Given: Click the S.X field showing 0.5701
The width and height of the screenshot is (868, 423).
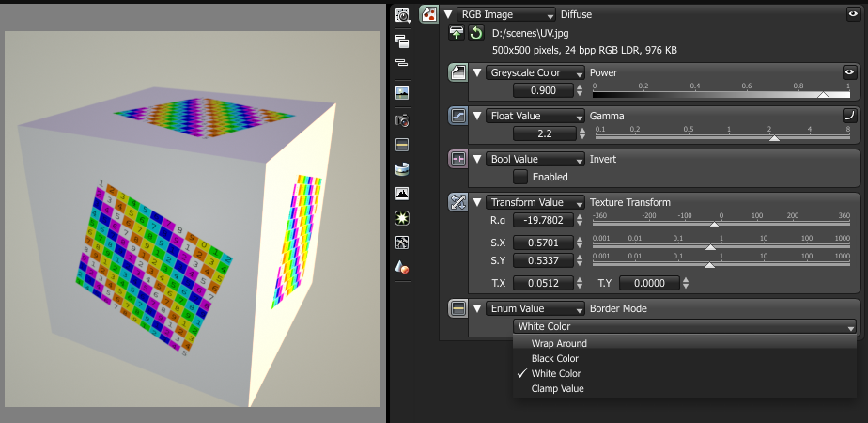Looking at the screenshot, I should click(x=543, y=243).
